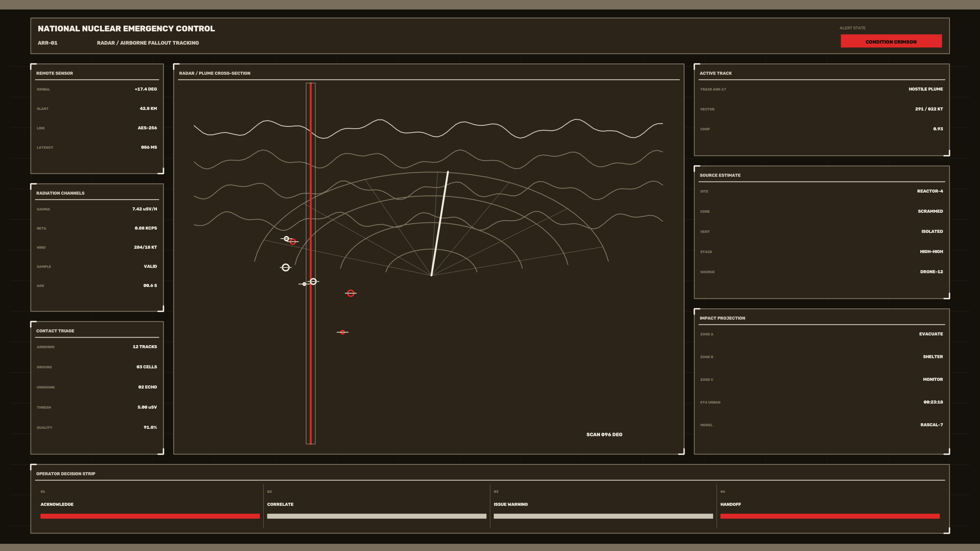This screenshot has width=980, height=551.
Task: Click the LATENCY value 086 MS
Action: pyautogui.click(x=149, y=147)
